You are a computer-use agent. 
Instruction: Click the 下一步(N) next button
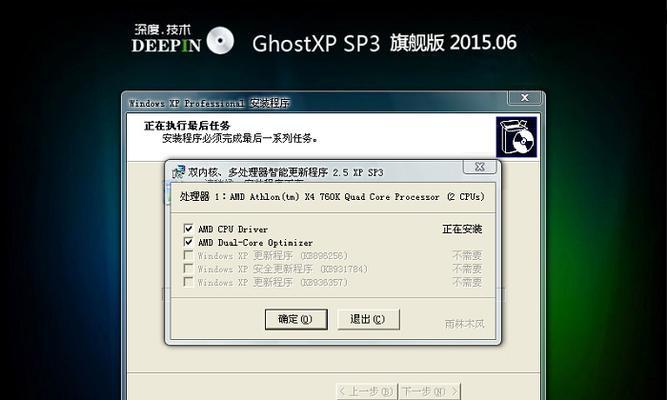click(x=430, y=391)
